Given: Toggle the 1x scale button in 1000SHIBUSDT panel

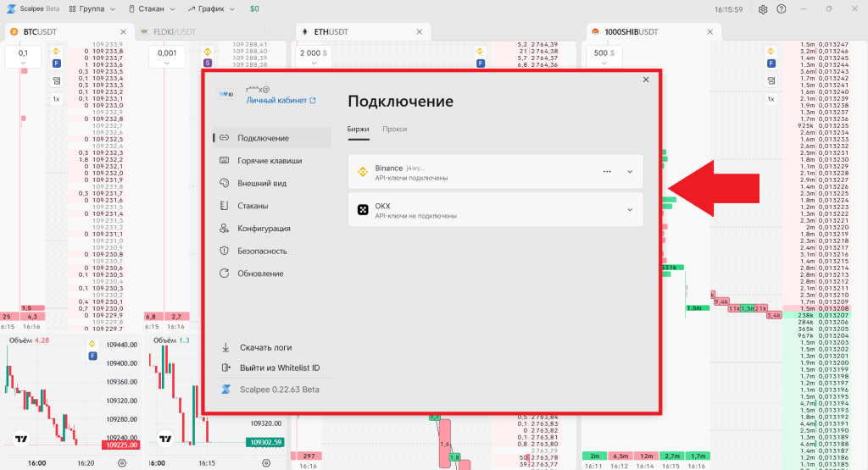Looking at the screenshot, I should (771, 99).
